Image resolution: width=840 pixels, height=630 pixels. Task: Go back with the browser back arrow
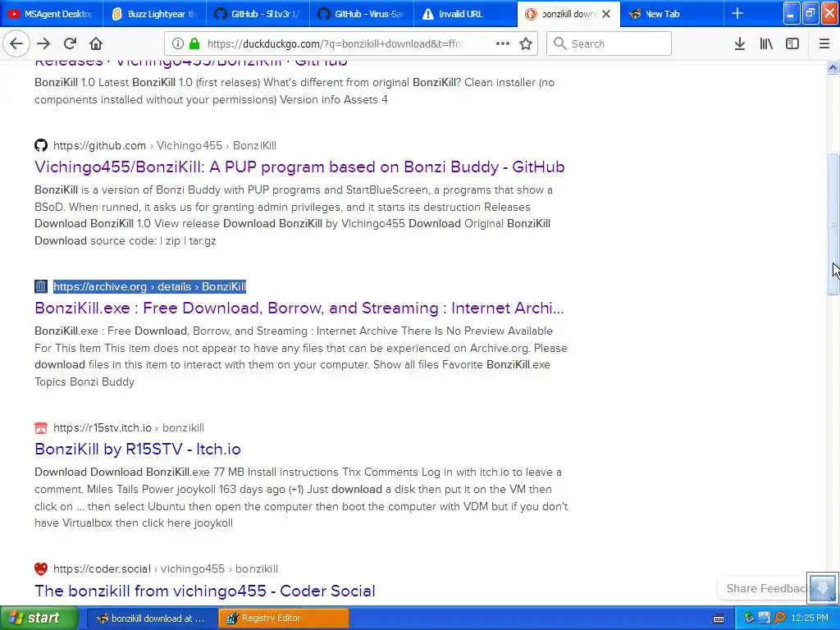pyautogui.click(x=16, y=44)
